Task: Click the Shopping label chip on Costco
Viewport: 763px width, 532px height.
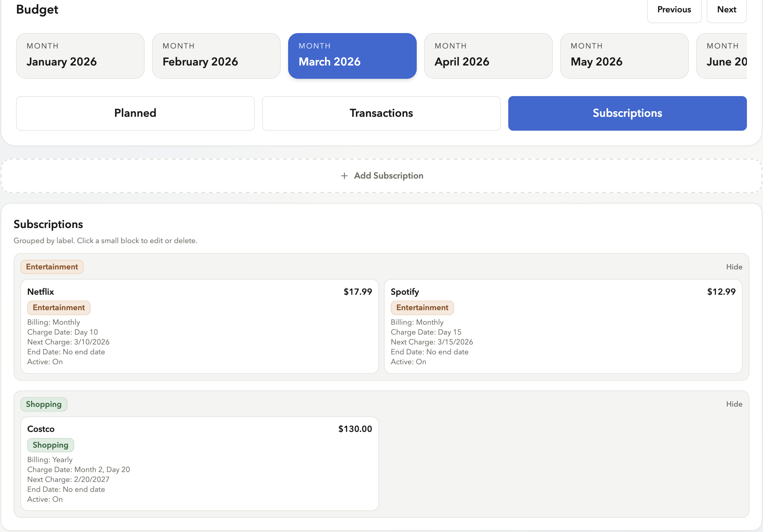Action: [x=50, y=445]
